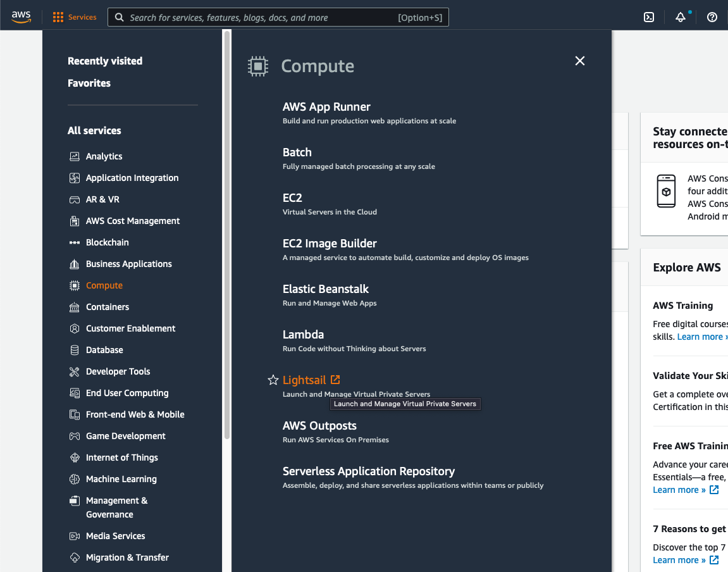
Task: Open the help question mark icon
Action: [712, 17]
